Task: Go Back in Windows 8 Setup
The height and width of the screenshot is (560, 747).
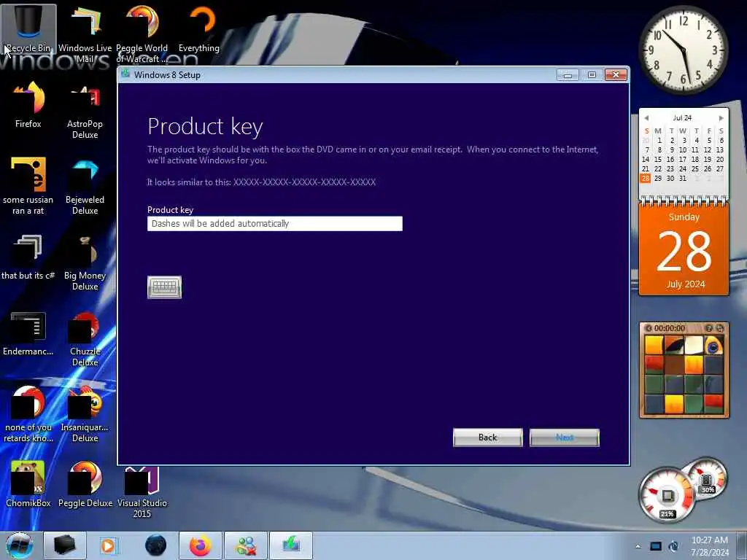Action: coord(487,437)
